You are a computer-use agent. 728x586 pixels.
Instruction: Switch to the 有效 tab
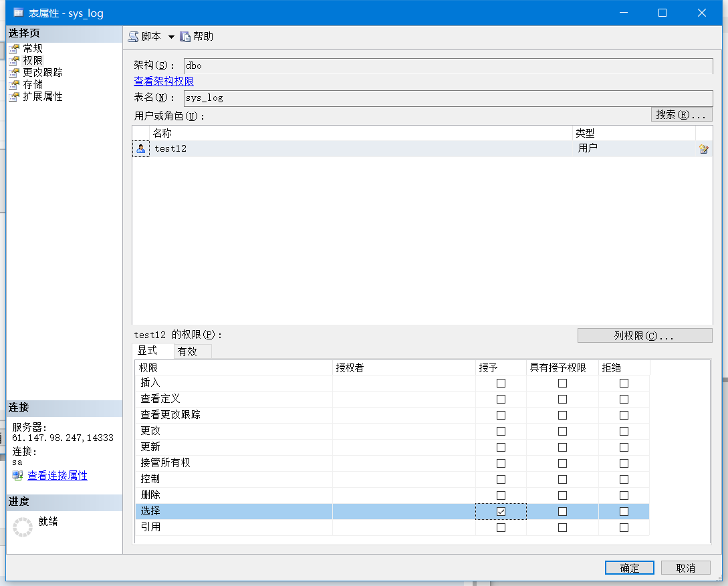pyautogui.click(x=193, y=351)
